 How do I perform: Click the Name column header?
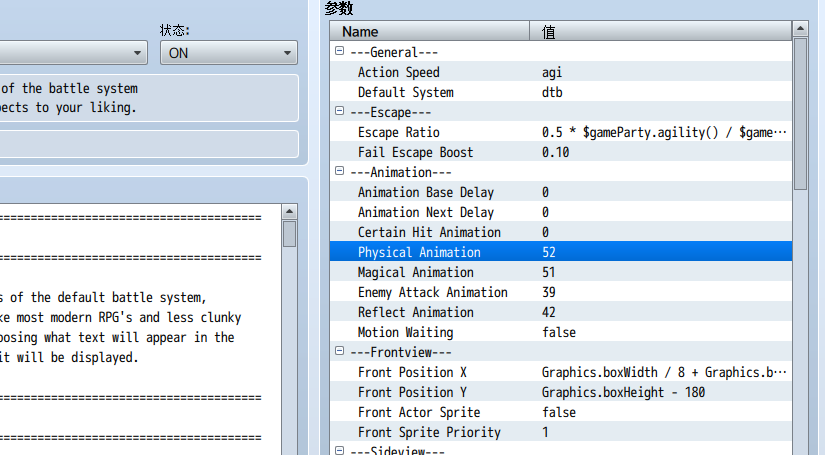coord(429,32)
